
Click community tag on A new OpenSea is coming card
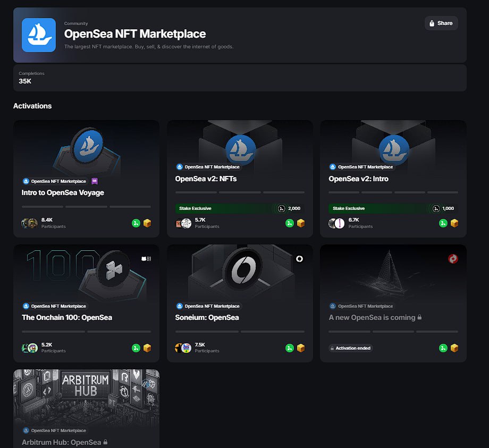coord(361,306)
